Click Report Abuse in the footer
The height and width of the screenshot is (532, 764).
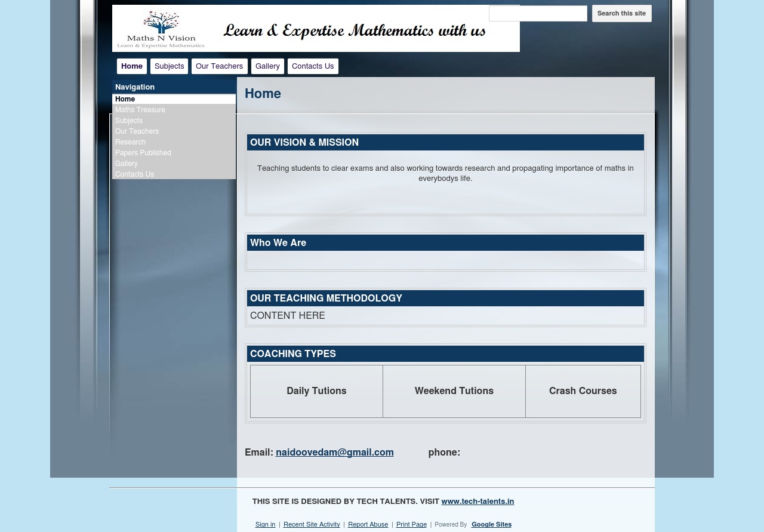(368, 525)
